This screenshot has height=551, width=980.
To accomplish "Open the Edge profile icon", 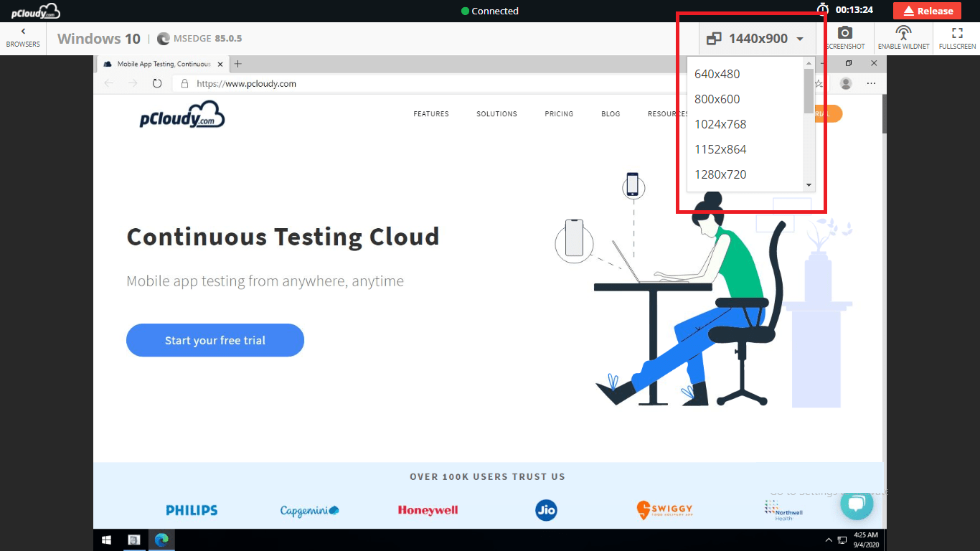I will click(846, 83).
